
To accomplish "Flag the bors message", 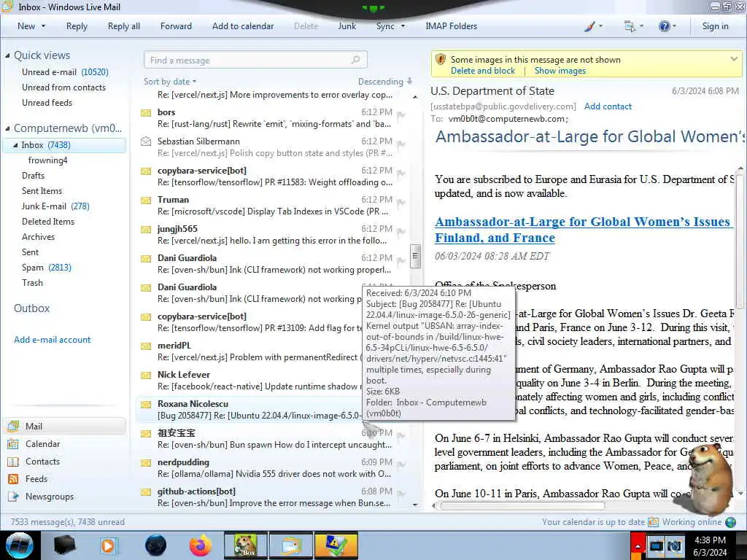I will [x=402, y=114].
